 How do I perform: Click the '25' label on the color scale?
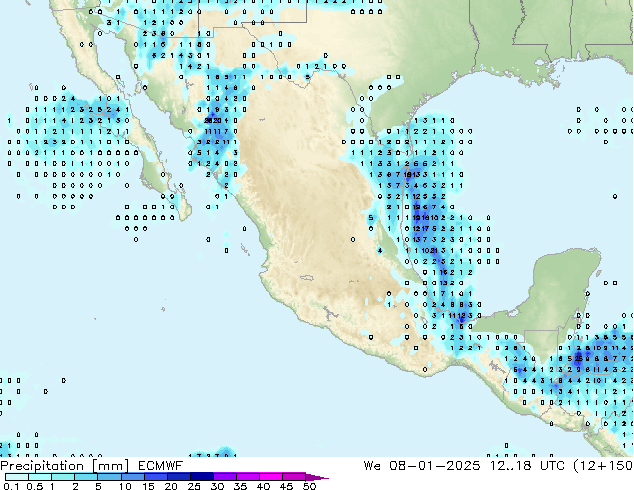coord(194,487)
